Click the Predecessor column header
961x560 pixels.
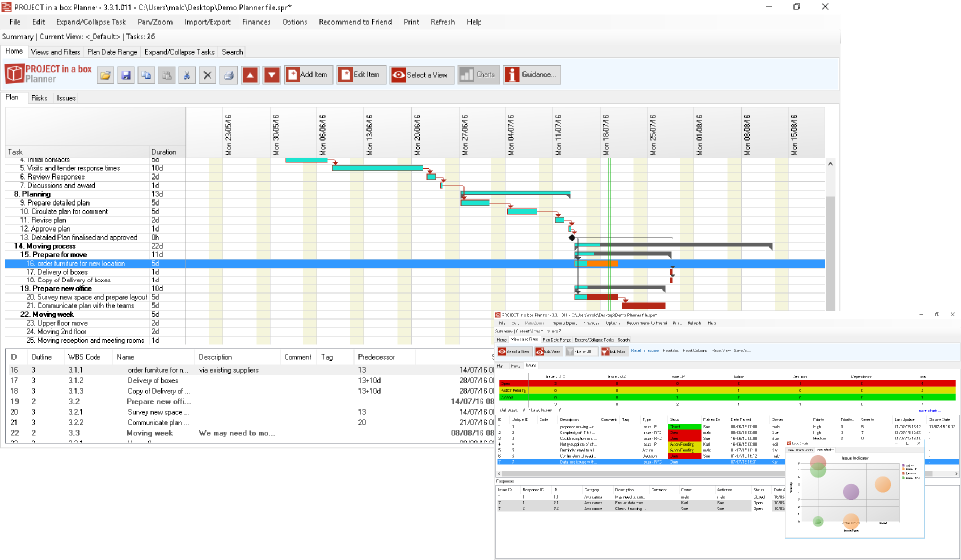click(376, 356)
